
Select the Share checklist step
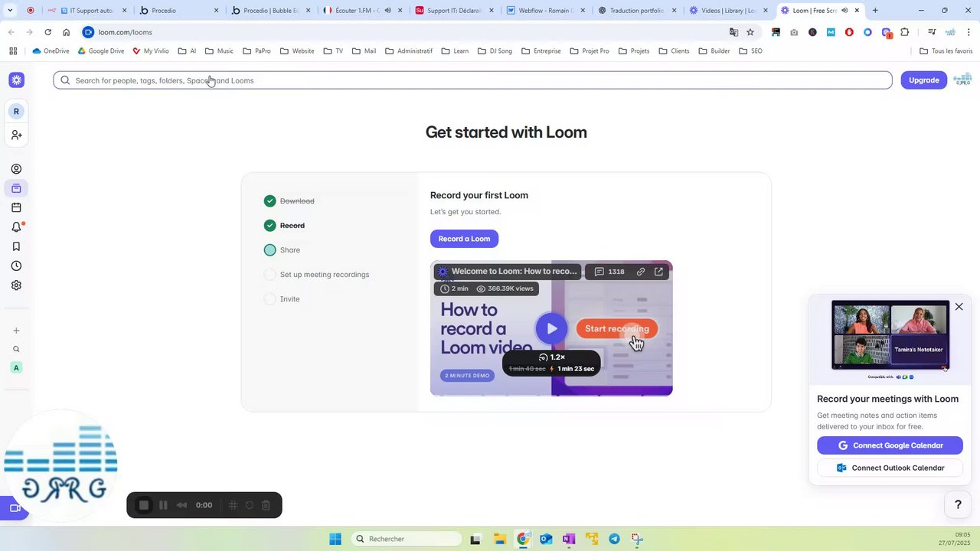point(282,250)
